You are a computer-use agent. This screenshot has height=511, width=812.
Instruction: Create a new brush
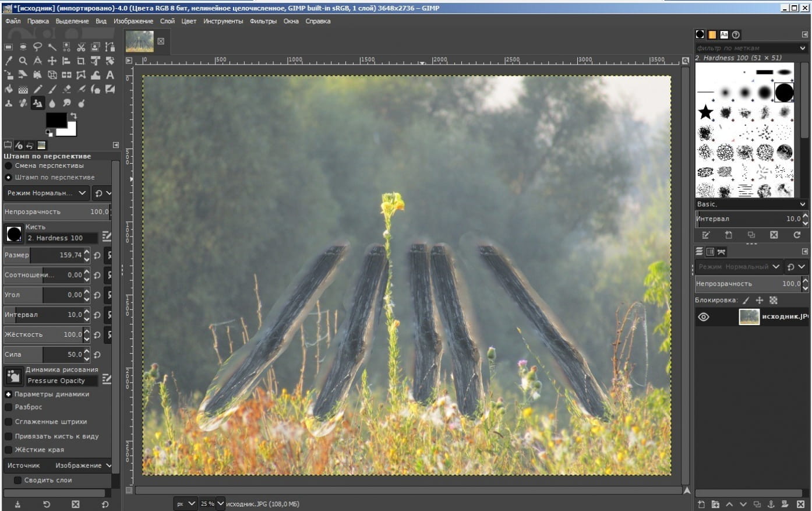(x=728, y=235)
